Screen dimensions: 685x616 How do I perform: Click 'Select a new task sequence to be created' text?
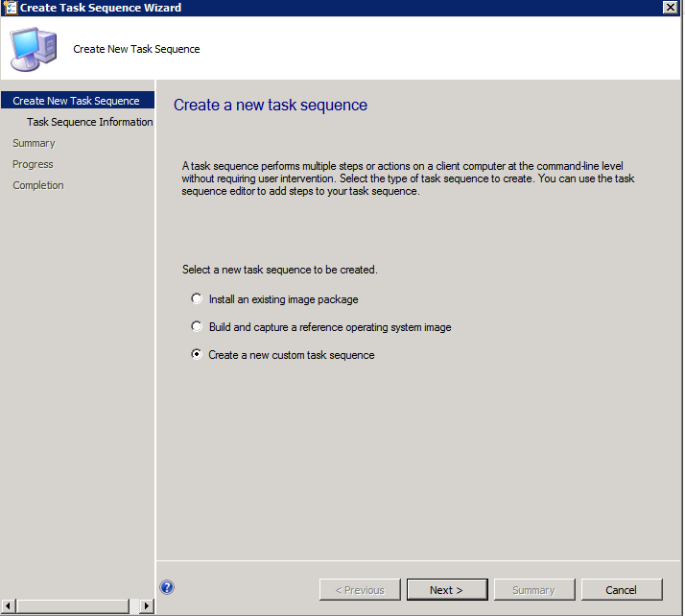[x=279, y=270]
